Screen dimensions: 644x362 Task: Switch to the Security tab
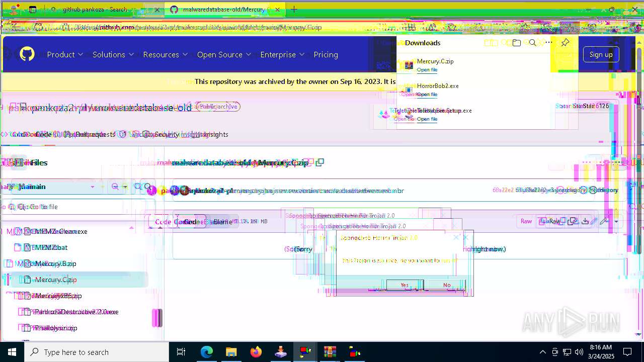point(162,134)
